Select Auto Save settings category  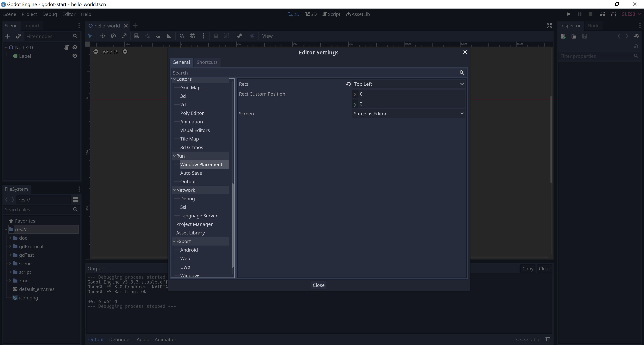tap(191, 173)
